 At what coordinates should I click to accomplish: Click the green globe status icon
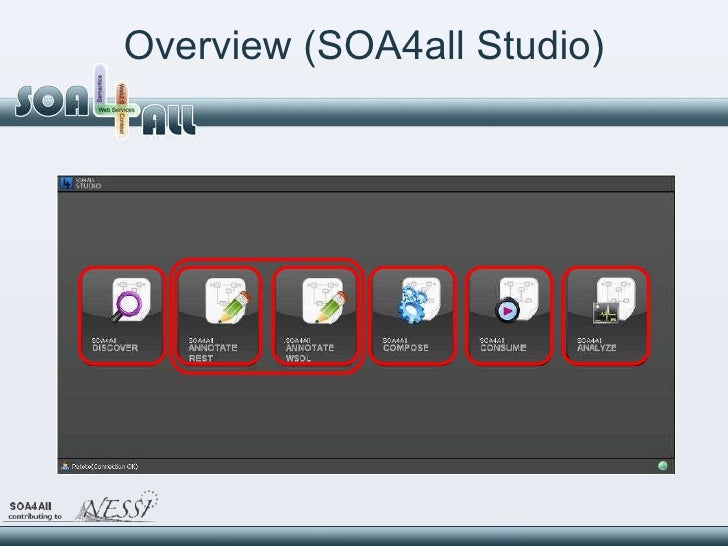[663, 466]
